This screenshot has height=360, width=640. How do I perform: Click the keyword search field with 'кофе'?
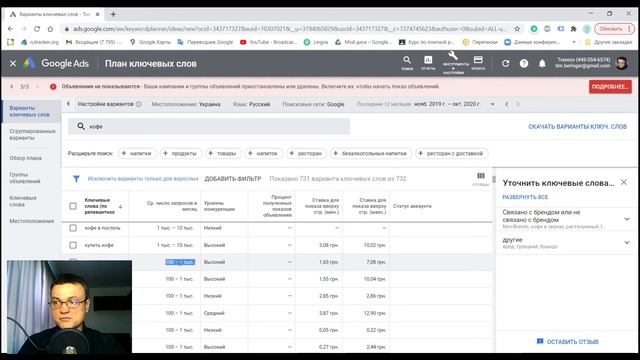209,127
